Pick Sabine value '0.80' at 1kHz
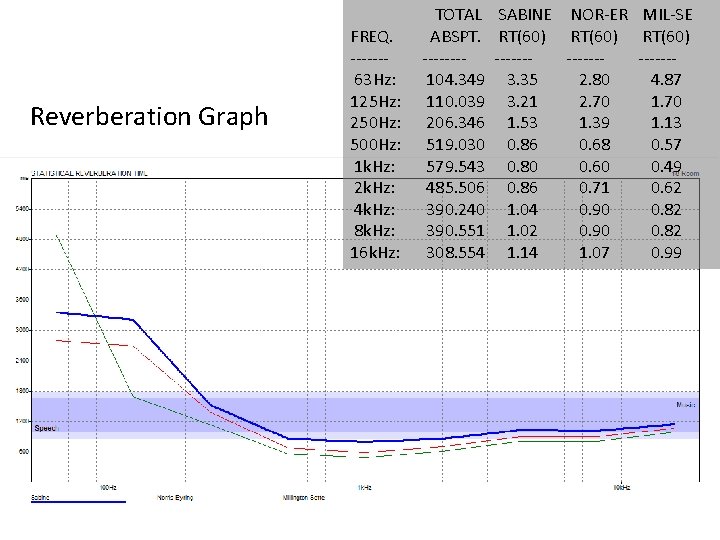 522,166
